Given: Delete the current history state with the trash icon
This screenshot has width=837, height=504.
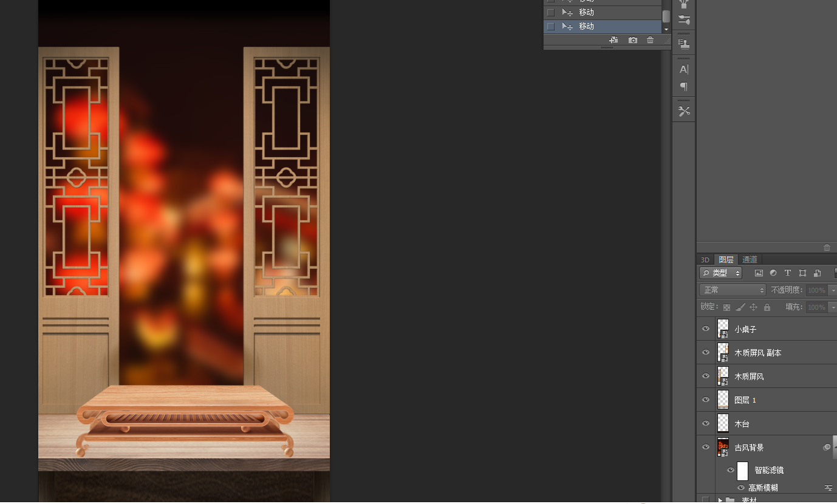Looking at the screenshot, I should (651, 40).
